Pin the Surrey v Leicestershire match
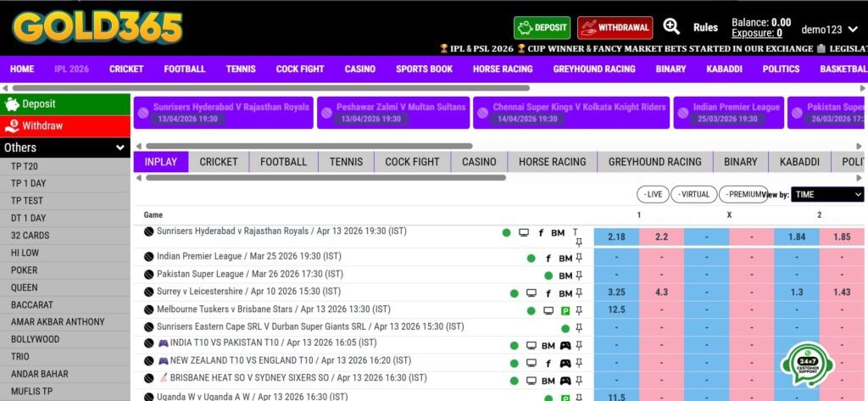 pyautogui.click(x=579, y=293)
